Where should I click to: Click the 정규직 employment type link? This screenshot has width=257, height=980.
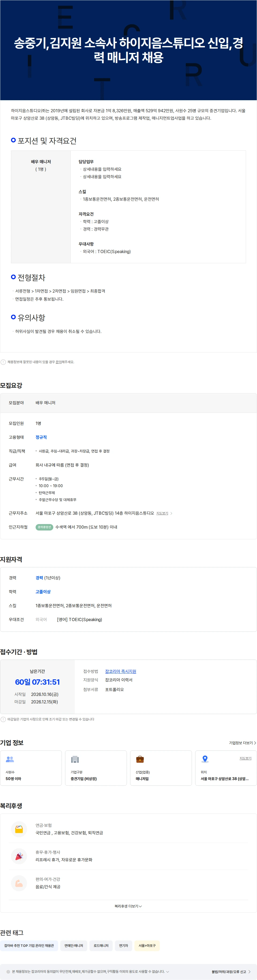point(41,437)
